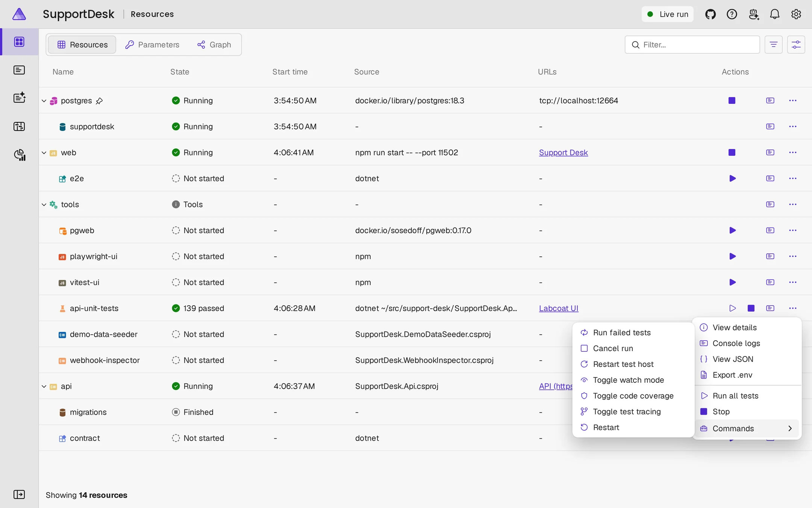Image resolution: width=812 pixels, height=508 pixels.
Task: Select the Resources dashboard sidebar icon
Action: [x=19, y=42]
